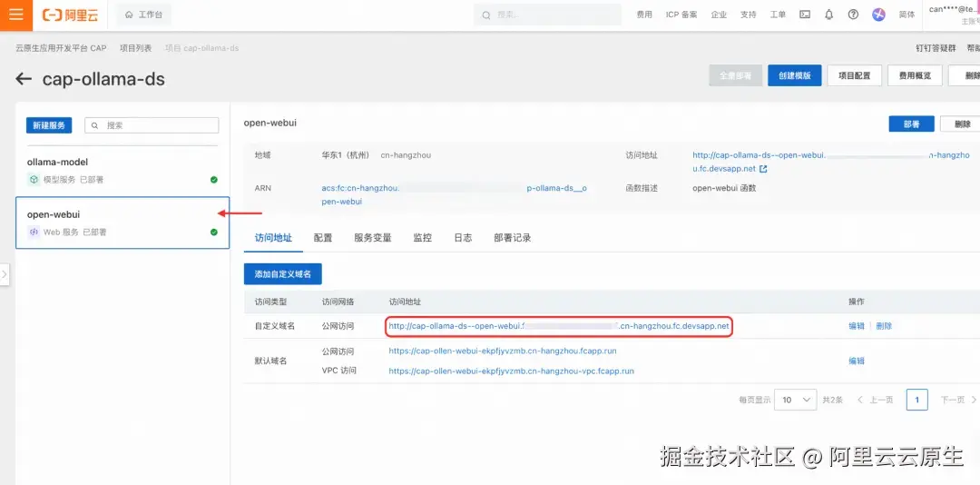980x485 pixels.
Task: Switch language via 简体
Action: [x=906, y=15]
